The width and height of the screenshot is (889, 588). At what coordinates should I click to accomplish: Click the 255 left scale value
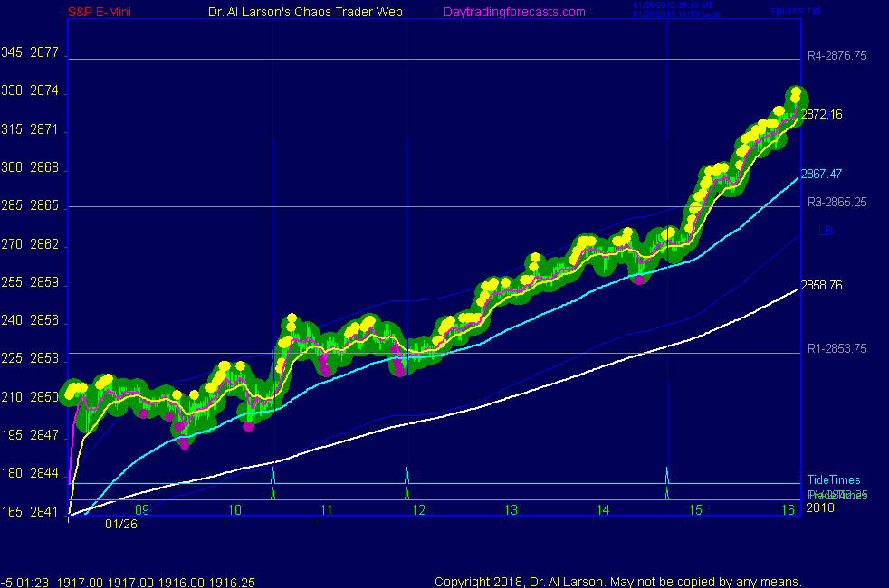coord(12,282)
